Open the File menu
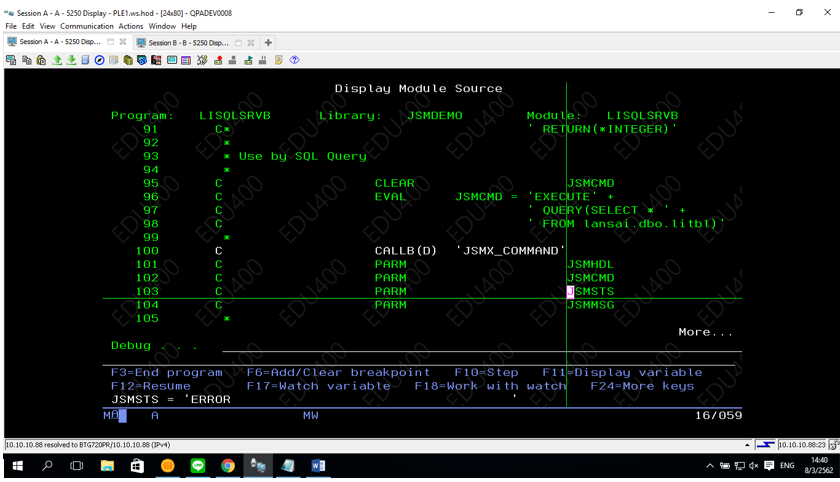The image size is (840, 482). [11, 26]
